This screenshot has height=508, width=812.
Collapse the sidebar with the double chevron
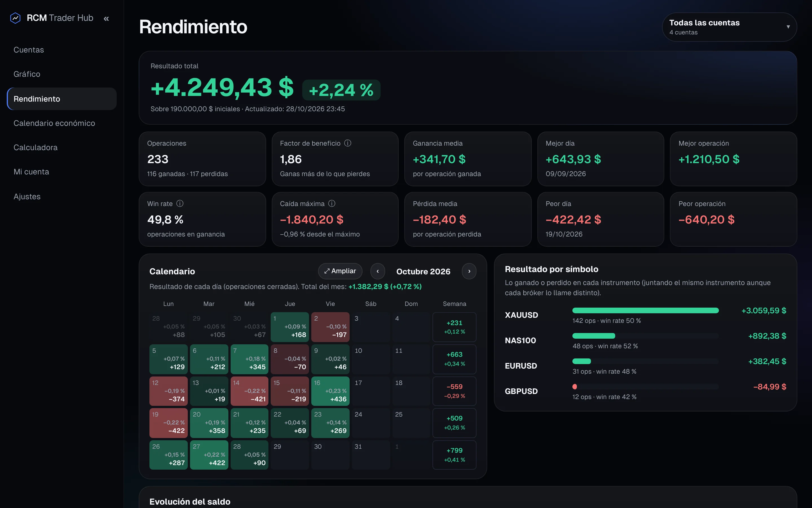click(x=106, y=18)
